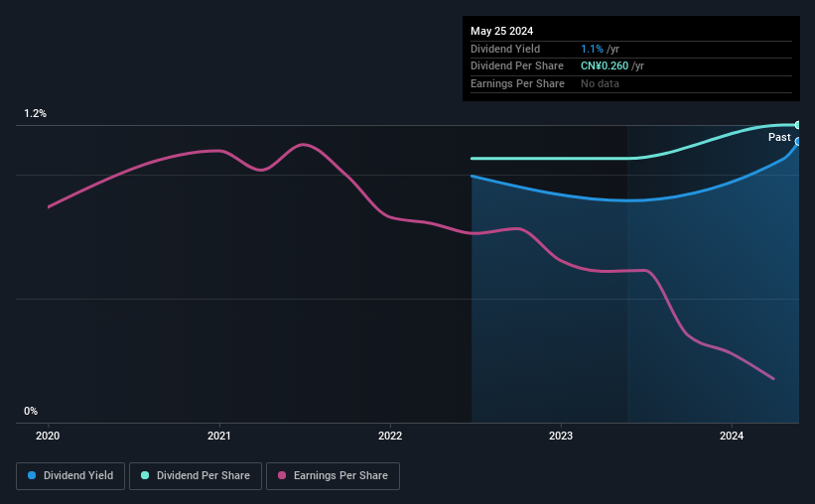Select the 2024 x-axis label

732,436
